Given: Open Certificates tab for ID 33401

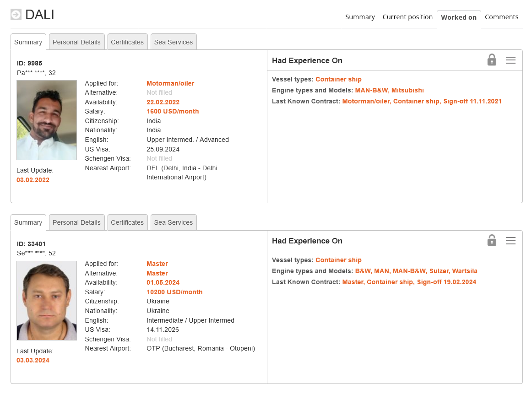Looking at the screenshot, I should (127, 222).
